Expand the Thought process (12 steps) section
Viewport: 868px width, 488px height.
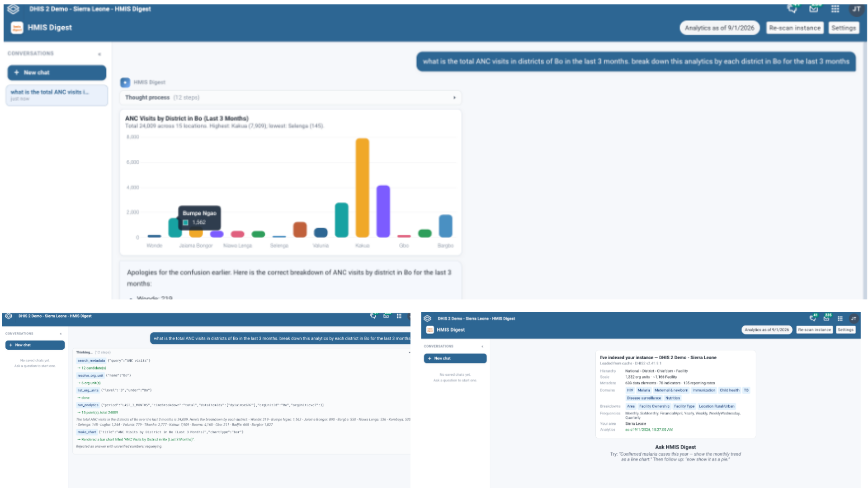pos(291,98)
